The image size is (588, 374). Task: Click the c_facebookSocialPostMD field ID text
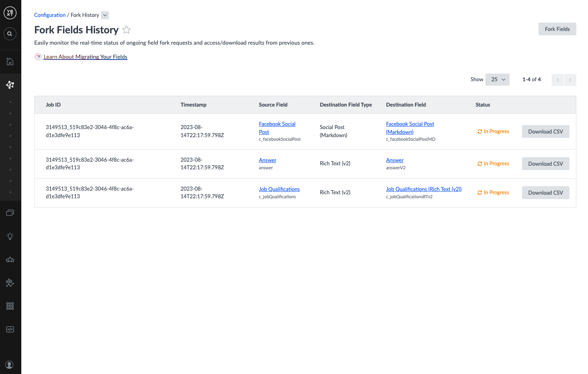411,139
